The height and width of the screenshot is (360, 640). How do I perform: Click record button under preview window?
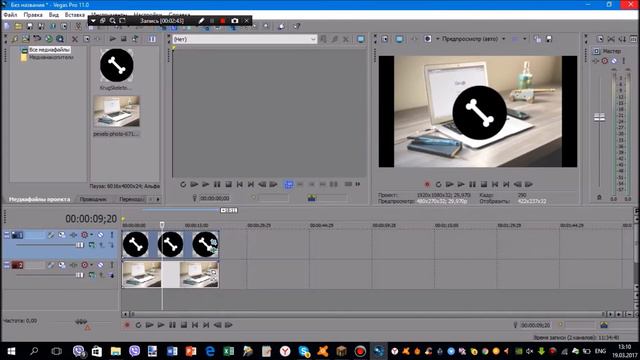[427, 184]
